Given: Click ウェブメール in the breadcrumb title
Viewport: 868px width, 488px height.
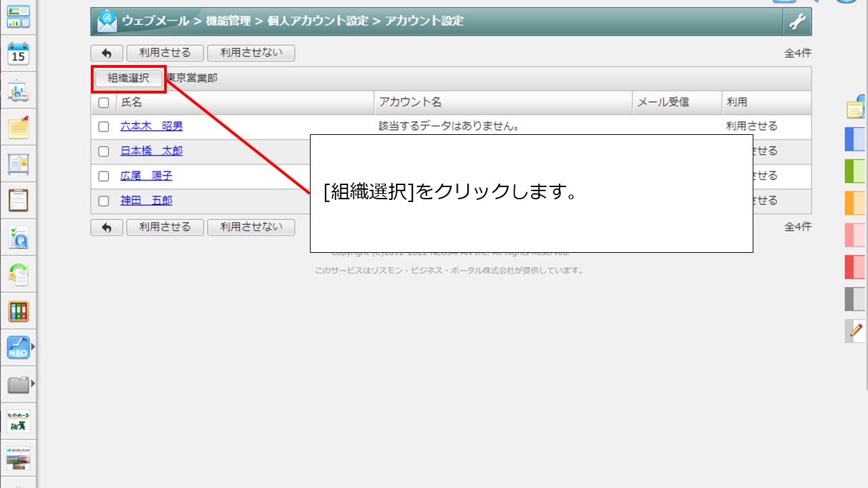Looking at the screenshot, I should (x=155, y=21).
